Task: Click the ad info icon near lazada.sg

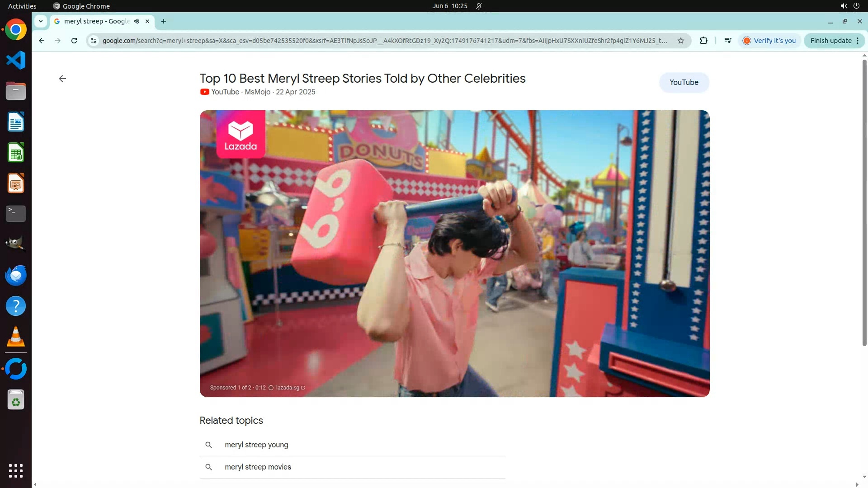Action: click(x=271, y=388)
